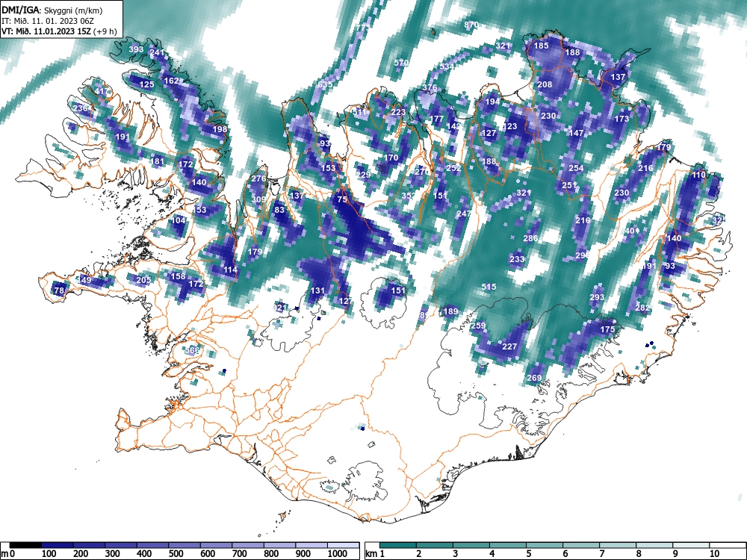747x560 pixels.
Task: Click the visibility value 247
Action: click(x=464, y=214)
